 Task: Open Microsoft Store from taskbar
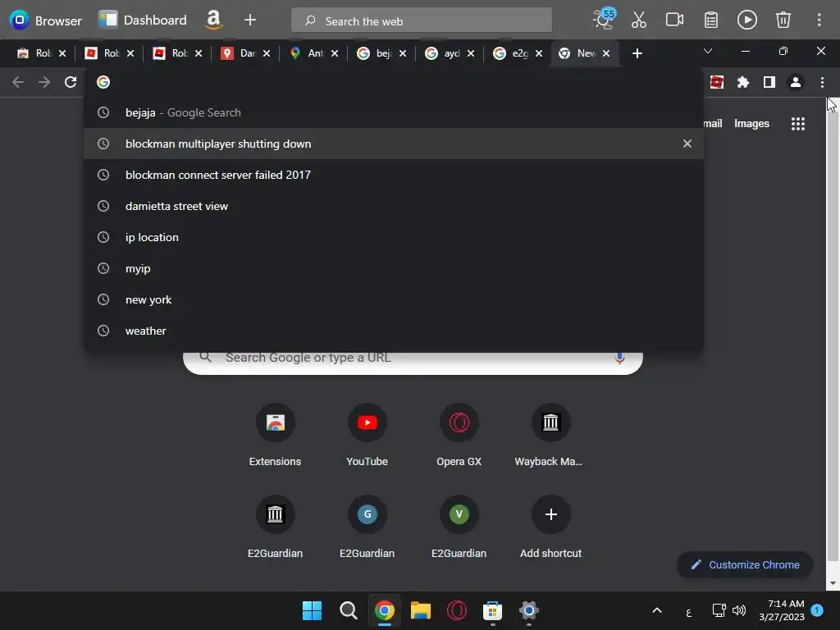coord(492,610)
